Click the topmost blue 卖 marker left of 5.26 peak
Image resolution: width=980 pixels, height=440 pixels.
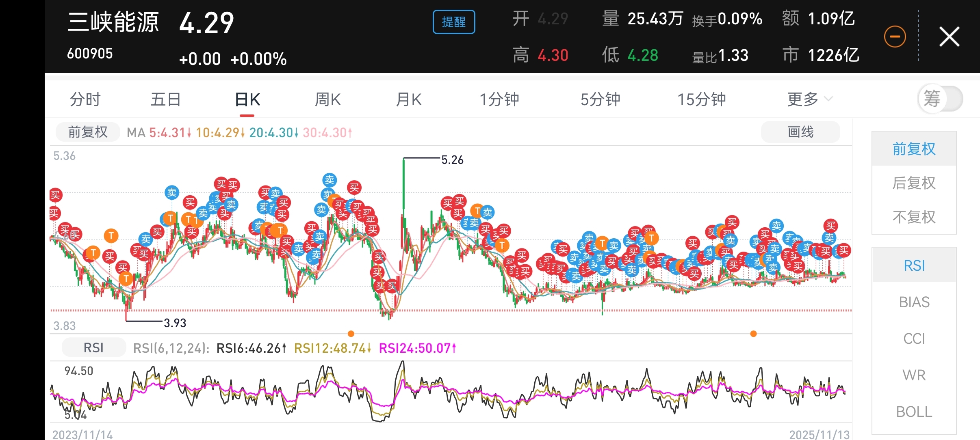[330, 180]
